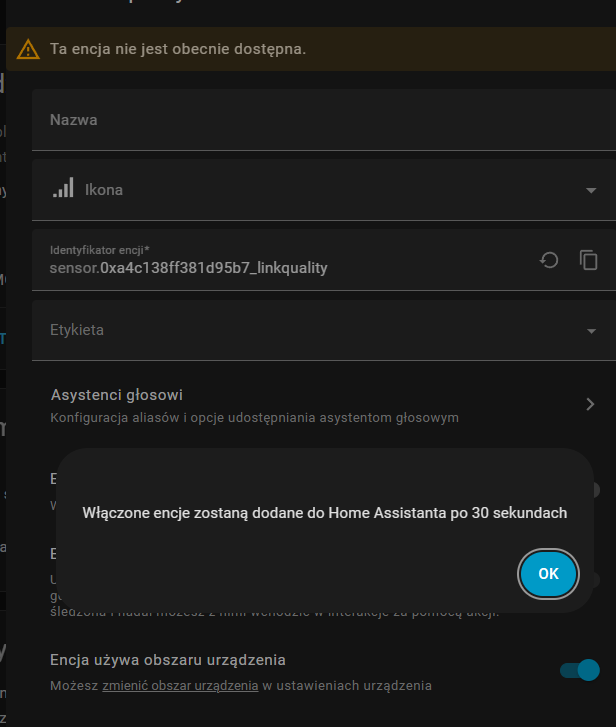Click the sensor entity identifier text field
Viewport: 616px width, 727px height.
click(x=250, y=268)
